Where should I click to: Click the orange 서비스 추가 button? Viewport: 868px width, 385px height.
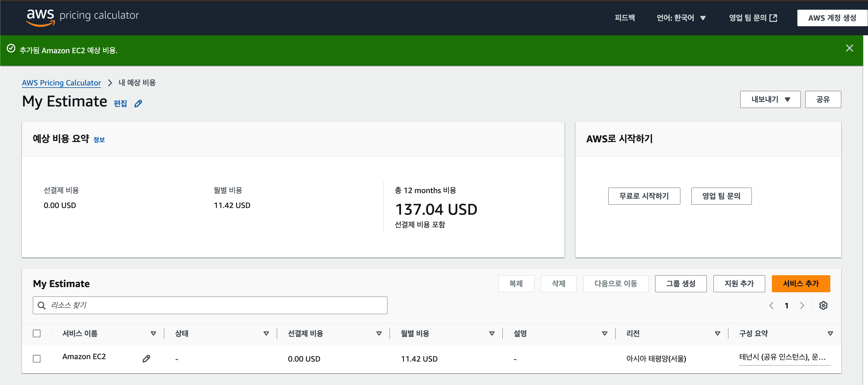800,284
